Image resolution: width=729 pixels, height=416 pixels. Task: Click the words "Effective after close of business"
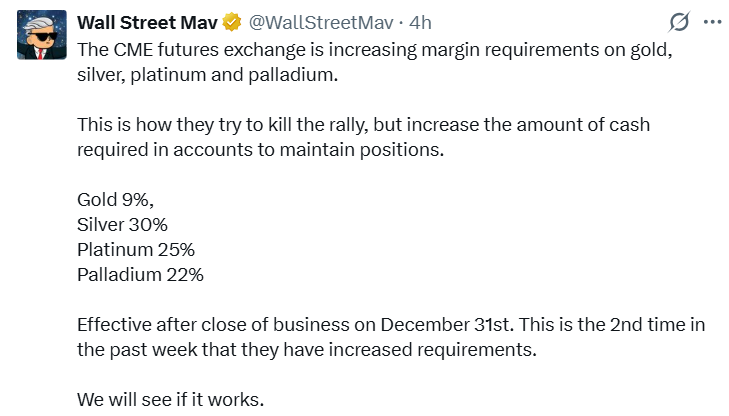[x=198, y=325]
